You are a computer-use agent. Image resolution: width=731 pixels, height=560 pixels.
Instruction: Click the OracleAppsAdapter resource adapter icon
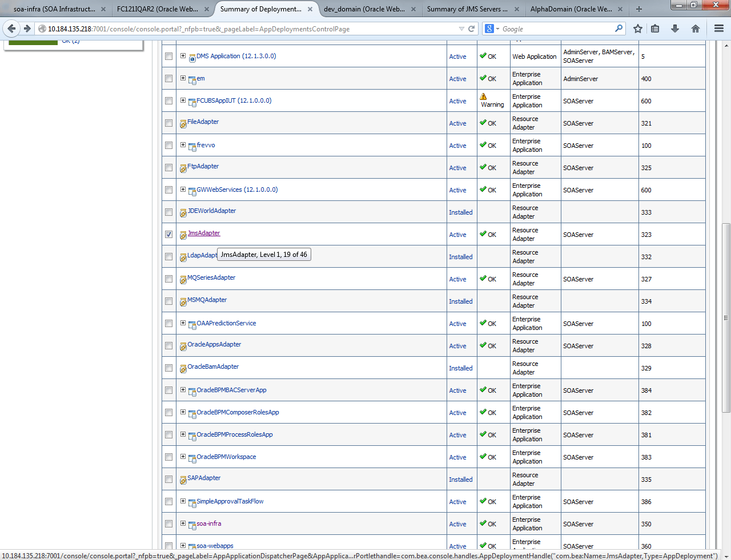pyautogui.click(x=183, y=347)
